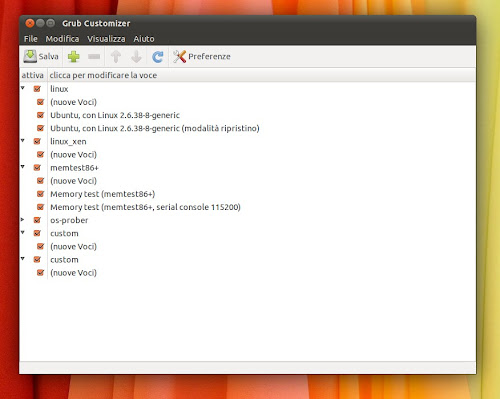Viewport: 500px width, 399px height.
Task: Reload configuration with blue refresh icon
Action: [158, 57]
